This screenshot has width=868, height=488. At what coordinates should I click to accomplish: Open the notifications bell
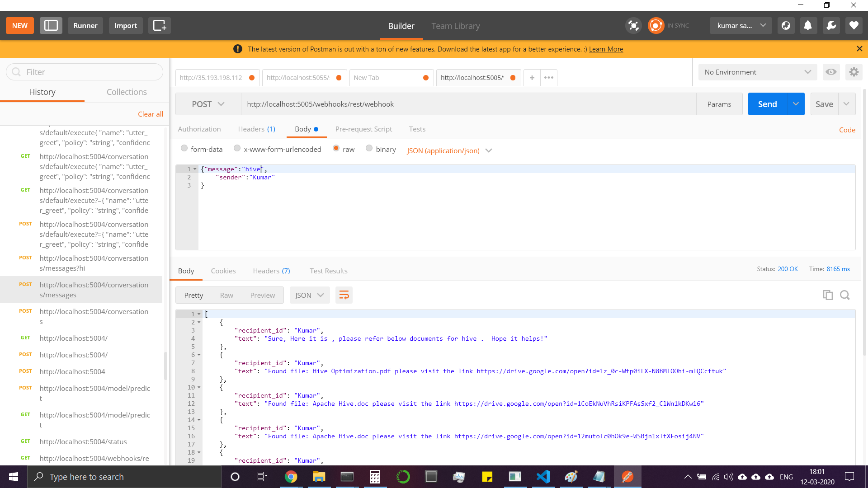(x=808, y=26)
